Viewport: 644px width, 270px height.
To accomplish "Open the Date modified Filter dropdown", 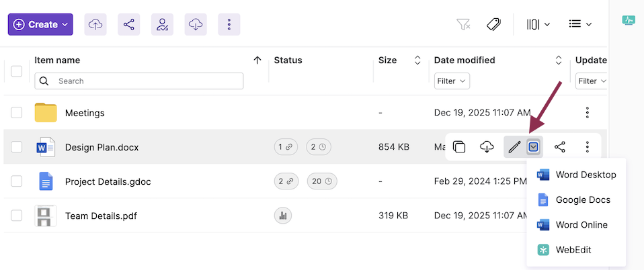I will point(451,81).
